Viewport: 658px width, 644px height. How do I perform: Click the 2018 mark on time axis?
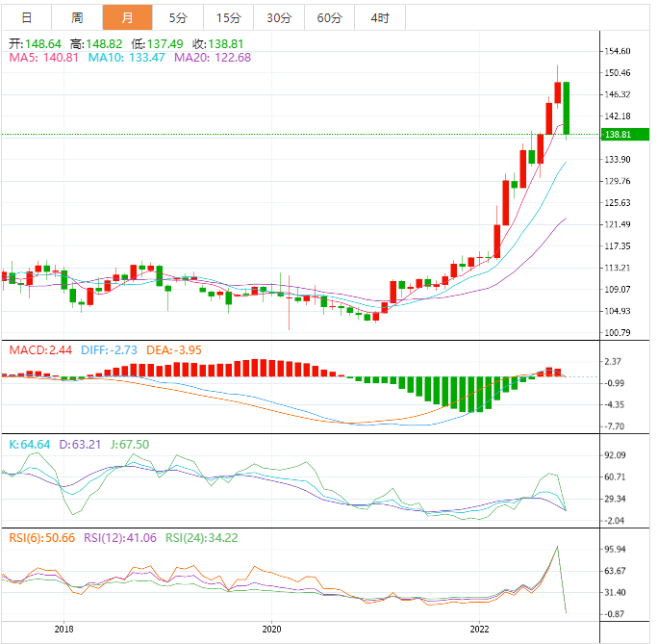point(63,630)
